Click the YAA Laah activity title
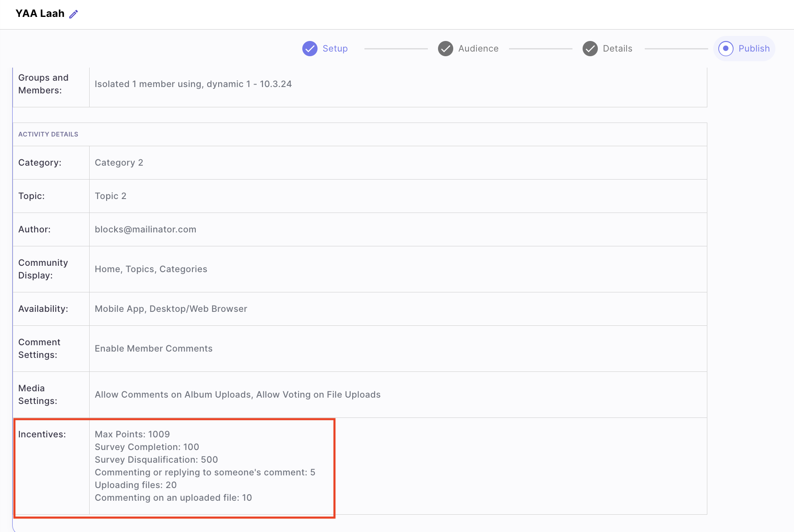 point(40,14)
